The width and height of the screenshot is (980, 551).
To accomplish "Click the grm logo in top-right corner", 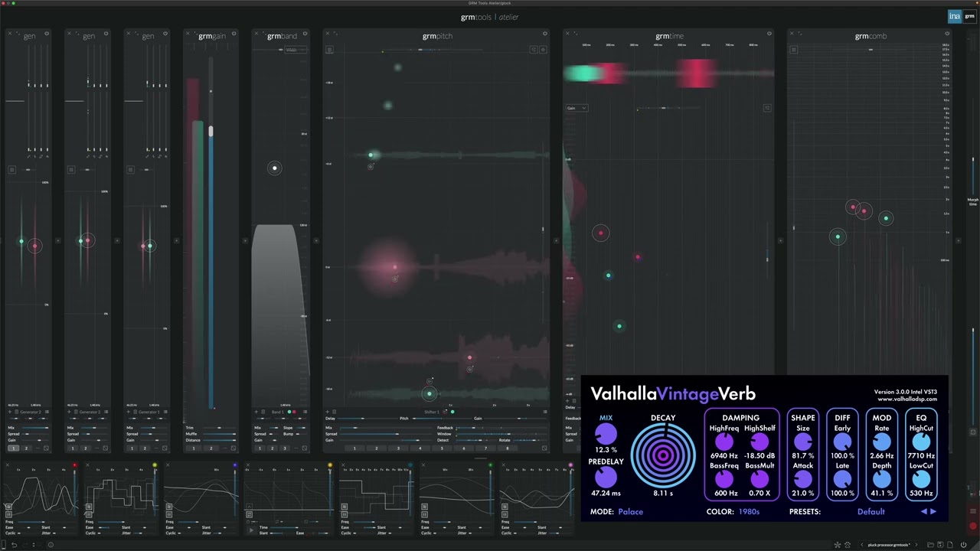I will point(969,16).
